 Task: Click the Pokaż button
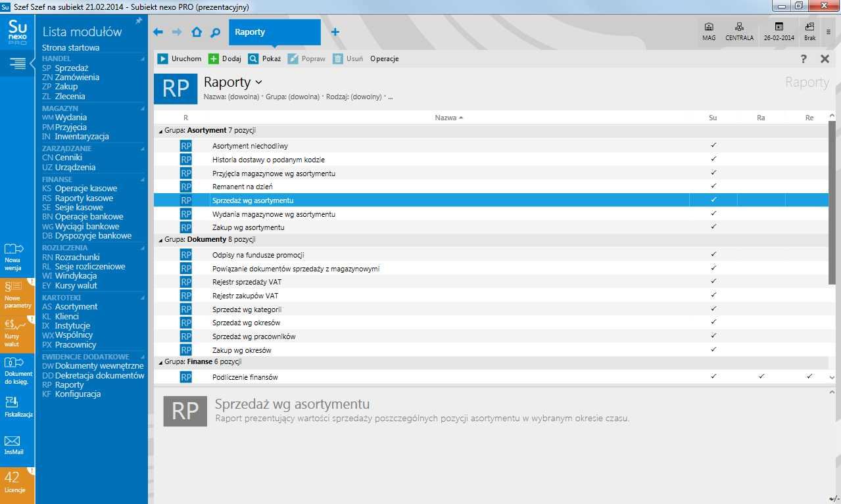pyautogui.click(x=264, y=58)
